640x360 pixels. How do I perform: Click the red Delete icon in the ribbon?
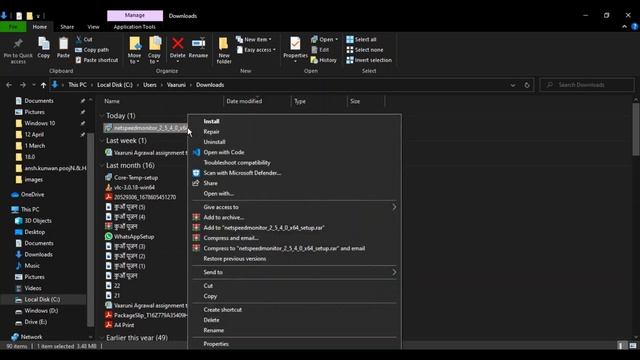(178, 44)
